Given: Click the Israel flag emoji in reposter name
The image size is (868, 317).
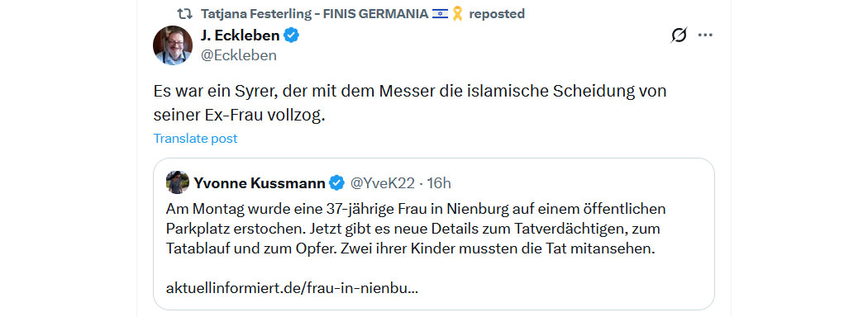Looking at the screenshot, I should pos(440,14).
